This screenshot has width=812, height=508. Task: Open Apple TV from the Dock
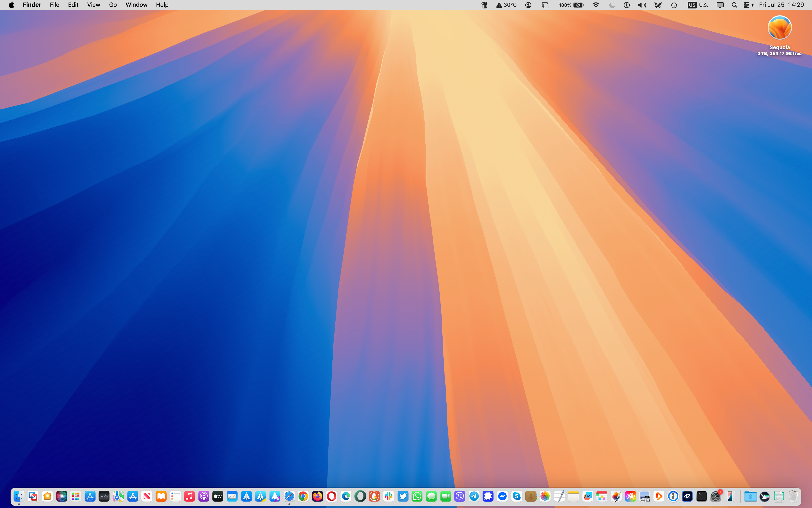[218, 496]
